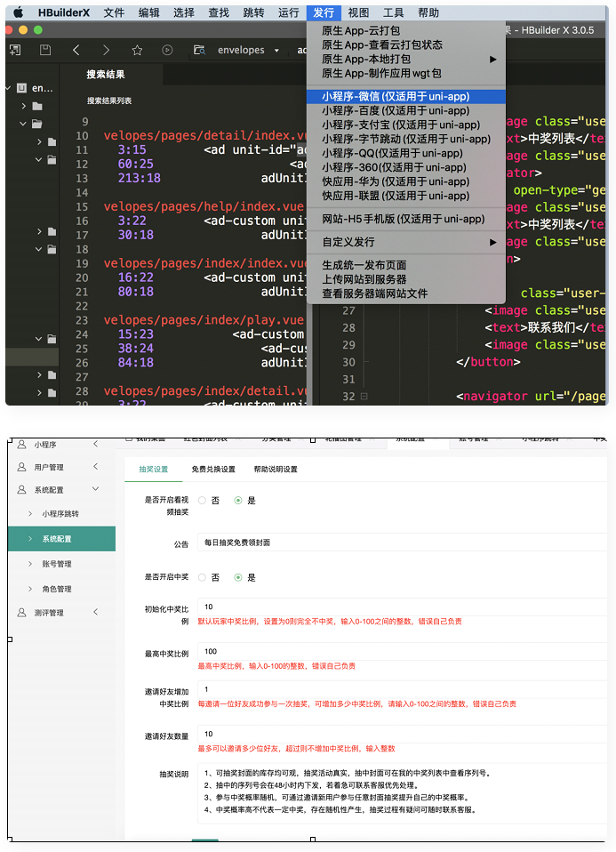
Task: Switch to the 免费兑换设置 tab
Action: [213, 470]
